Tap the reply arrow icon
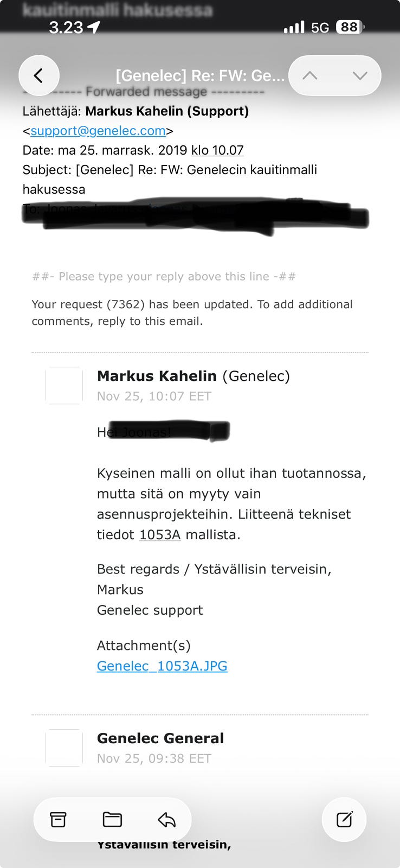400x868 pixels. point(166,820)
